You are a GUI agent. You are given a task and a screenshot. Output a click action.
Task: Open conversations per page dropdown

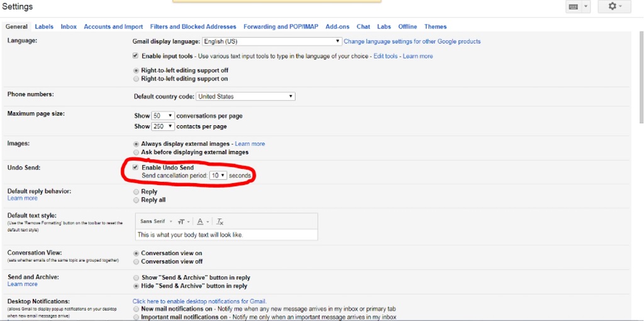pyautogui.click(x=163, y=116)
